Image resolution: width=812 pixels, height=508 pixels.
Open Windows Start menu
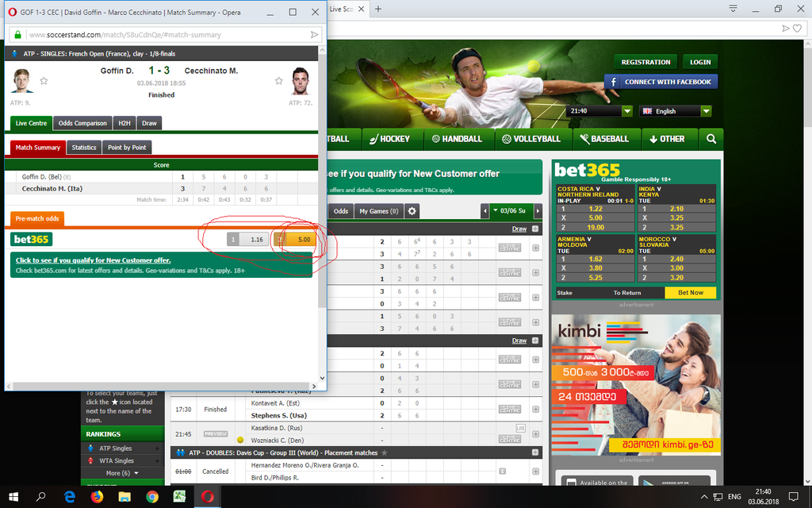[x=13, y=497]
